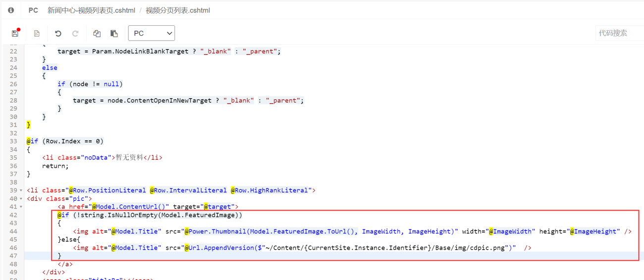644x280 pixels.
Task: Click the 代码搜索 search field
Action: tap(619, 33)
